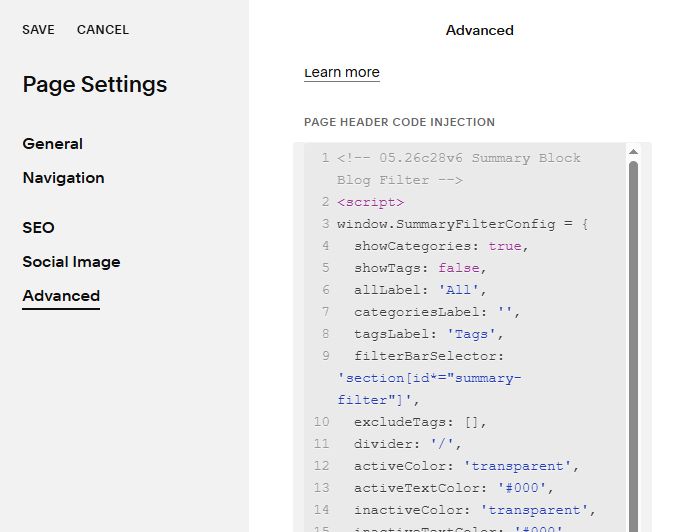This screenshot has width=696, height=532.
Task: Cancel page settings changes
Action: point(103,30)
